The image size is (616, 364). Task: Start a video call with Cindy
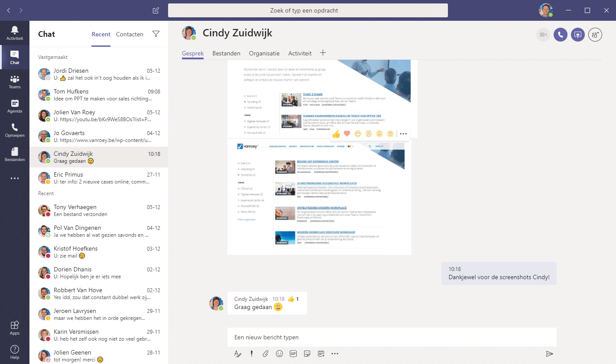coord(543,35)
